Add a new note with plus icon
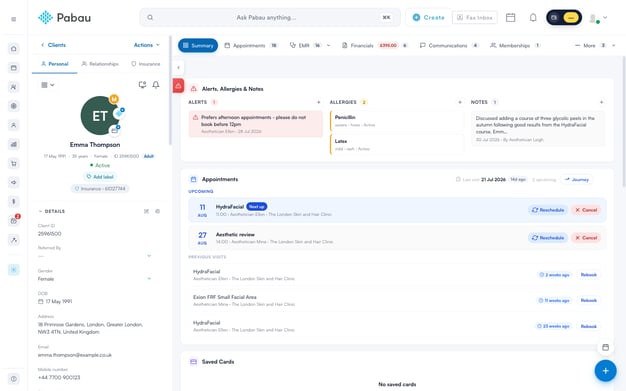626x391 pixels. (x=601, y=102)
